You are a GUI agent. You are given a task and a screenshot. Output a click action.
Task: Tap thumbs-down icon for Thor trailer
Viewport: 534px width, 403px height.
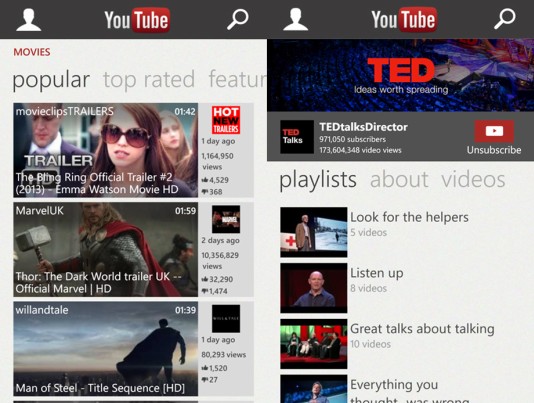point(205,291)
